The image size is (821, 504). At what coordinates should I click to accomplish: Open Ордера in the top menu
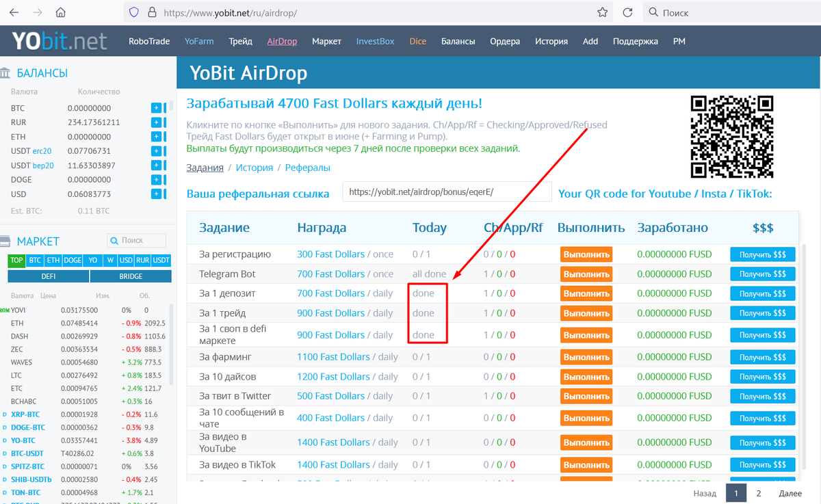click(505, 41)
